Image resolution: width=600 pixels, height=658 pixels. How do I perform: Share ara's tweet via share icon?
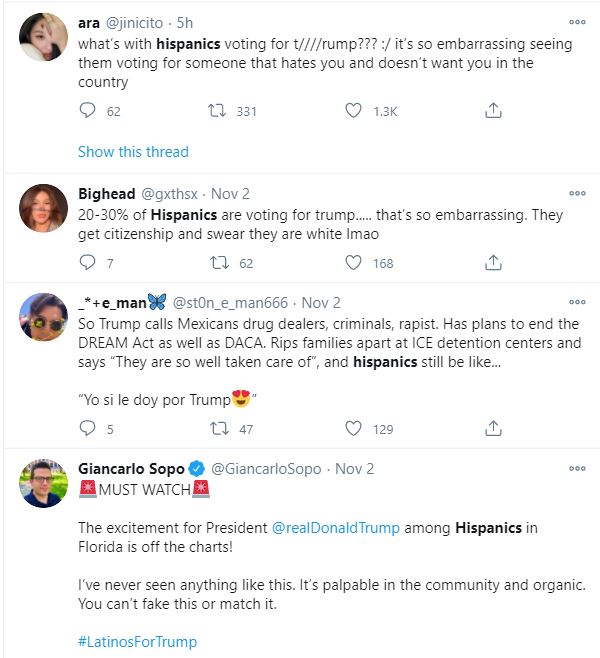(x=493, y=110)
